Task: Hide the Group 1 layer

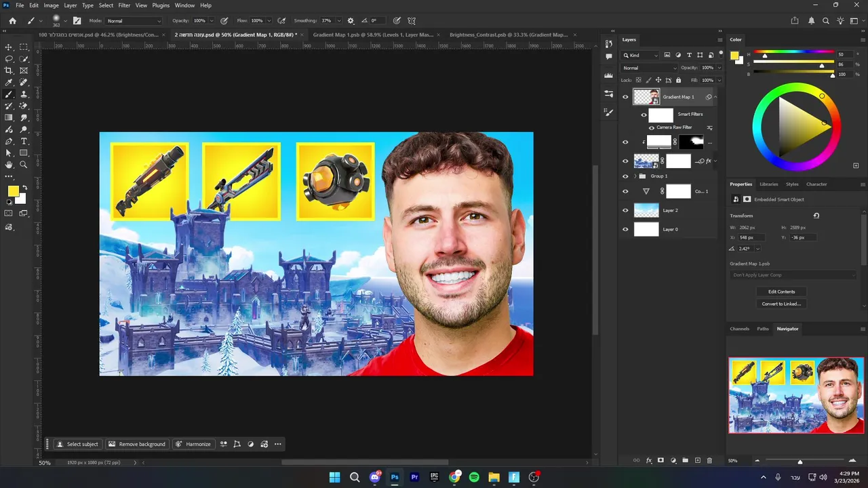Action: coord(625,176)
